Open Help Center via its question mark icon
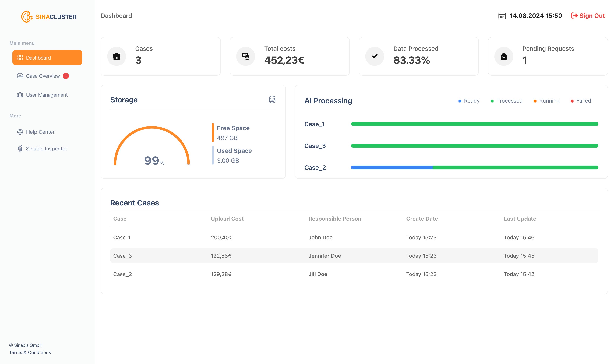The image size is (614, 364). coord(20,132)
